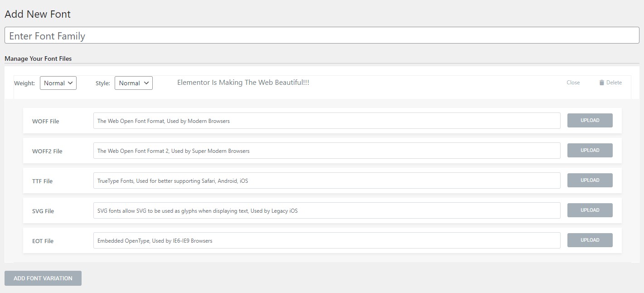
Task: Click the Enter Font Family field
Action: tap(322, 36)
